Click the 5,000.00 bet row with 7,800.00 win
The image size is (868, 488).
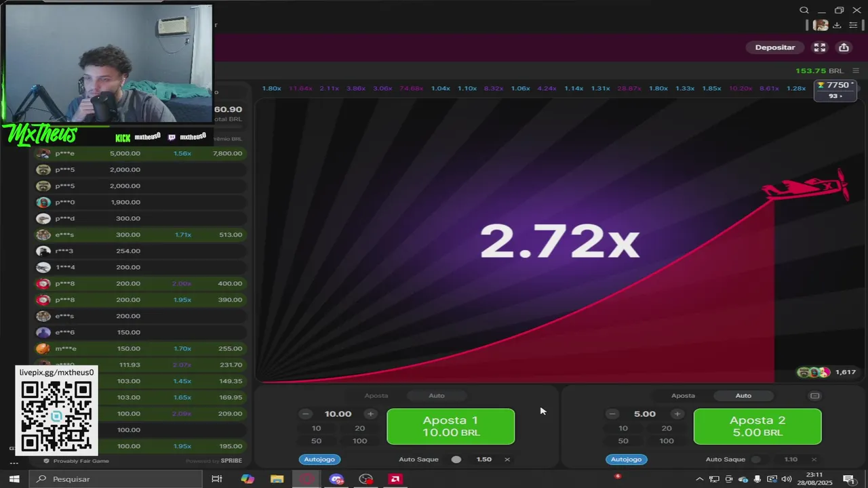140,153
